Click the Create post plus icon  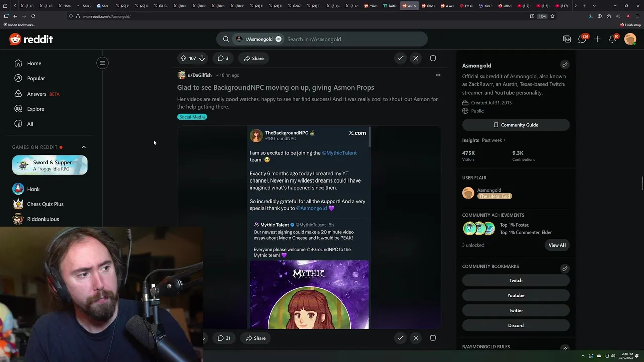click(597, 39)
